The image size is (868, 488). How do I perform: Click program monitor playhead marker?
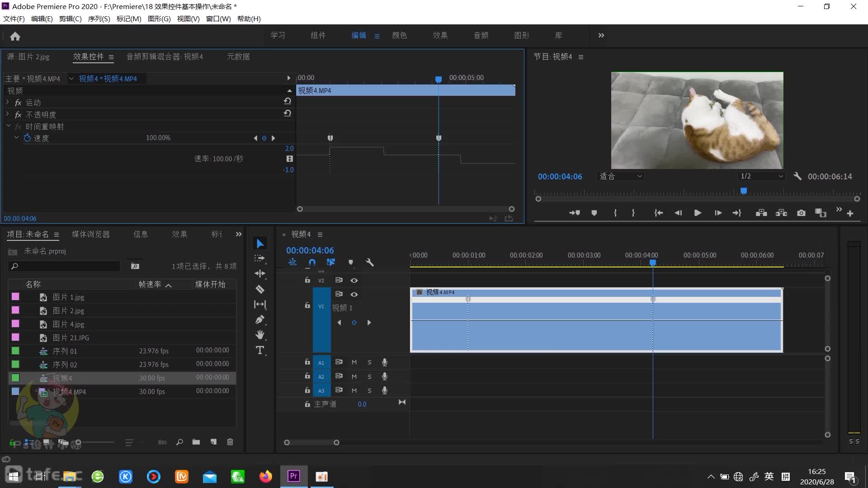click(x=744, y=191)
